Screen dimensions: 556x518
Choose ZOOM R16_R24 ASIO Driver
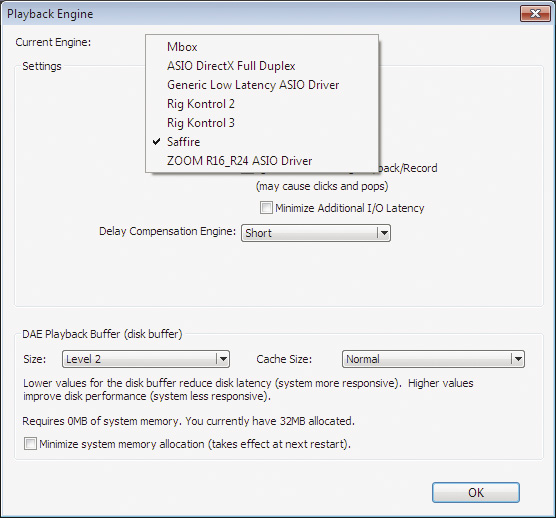(262, 161)
